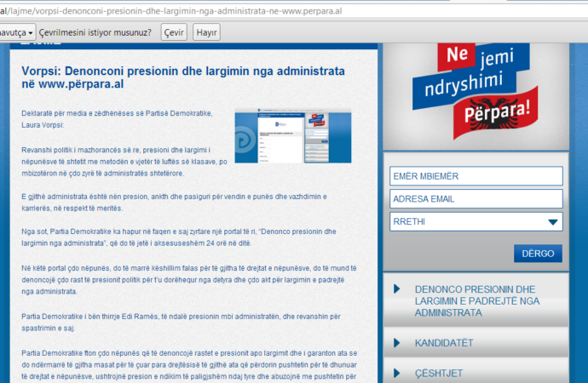The height and width of the screenshot is (383, 588).
Task: Focus the EMËR MBIEMËR input field
Action: coord(476,176)
